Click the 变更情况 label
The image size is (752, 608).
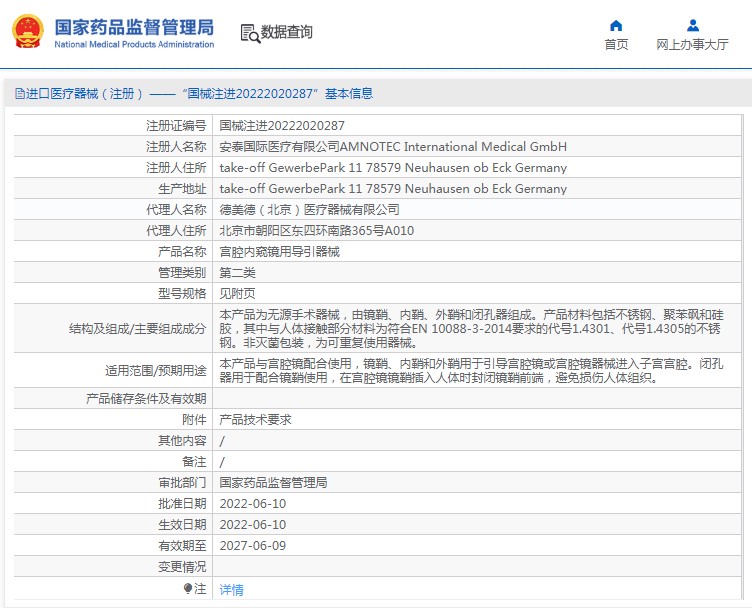pyautogui.click(x=182, y=567)
